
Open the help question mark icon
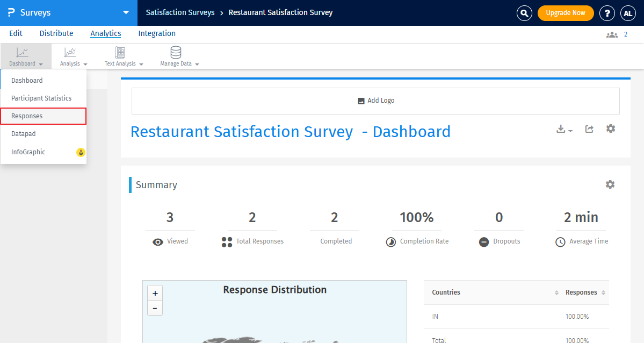(607, 13)
